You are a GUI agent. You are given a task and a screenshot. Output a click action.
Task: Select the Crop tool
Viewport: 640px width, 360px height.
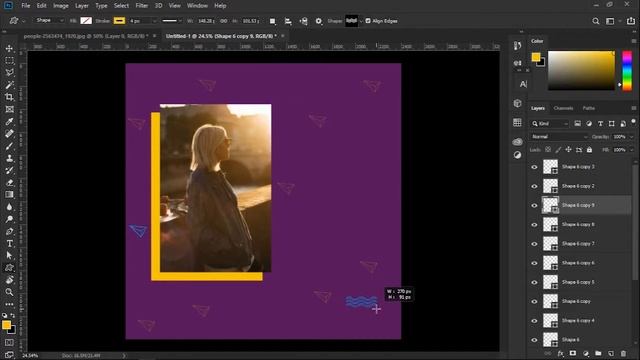tap(9, 97)
